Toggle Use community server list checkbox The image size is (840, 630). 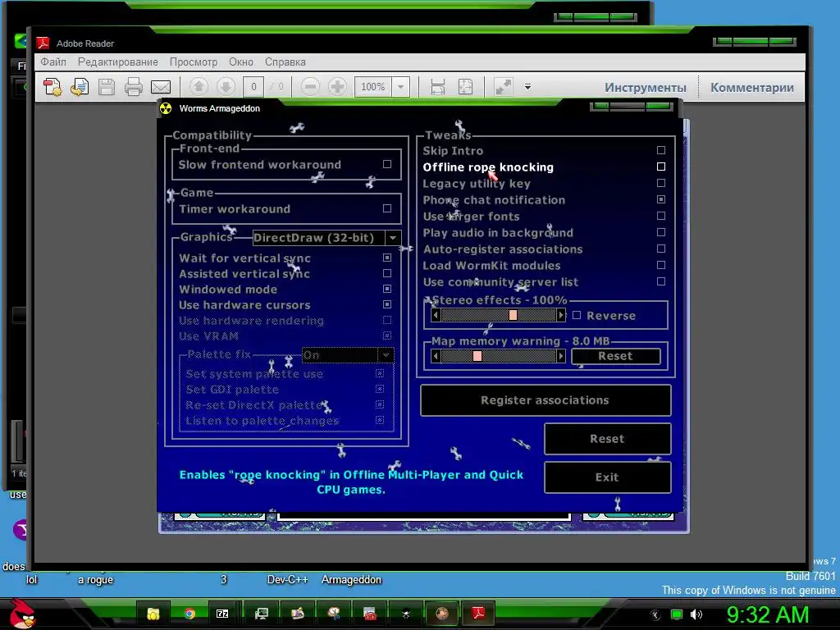pyautogui.click(x=661, y=281)
